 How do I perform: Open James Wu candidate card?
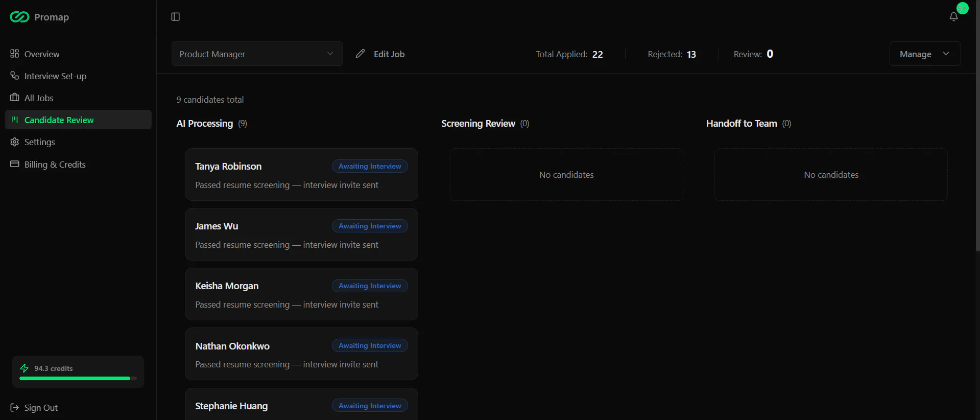tap(301, 234)
